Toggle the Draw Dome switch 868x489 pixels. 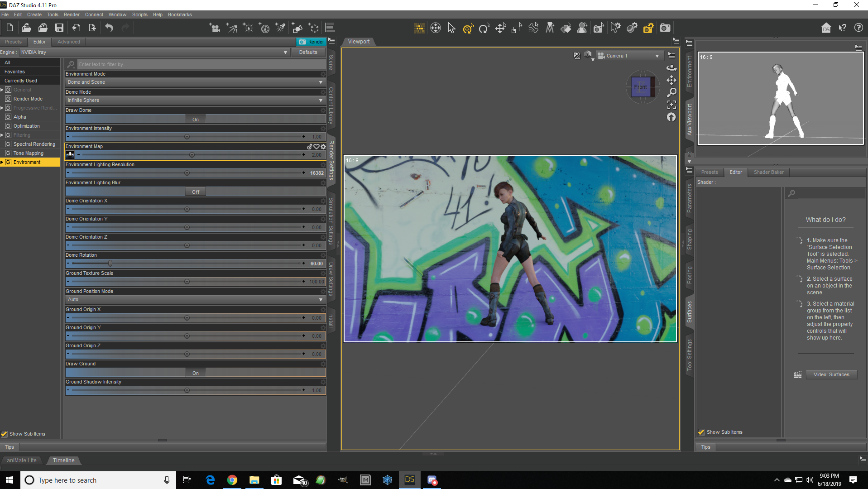[x=196, y=120]
